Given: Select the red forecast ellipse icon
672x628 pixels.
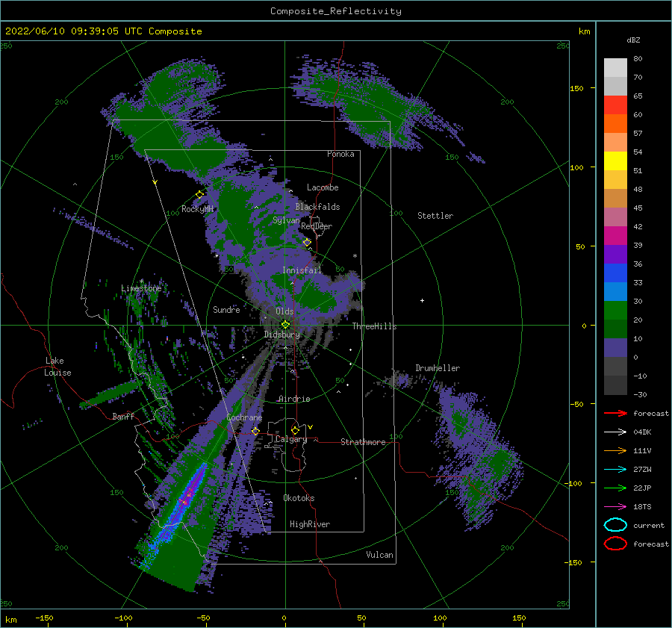Looking at the screenshot, I should click(x=615, y=544).
